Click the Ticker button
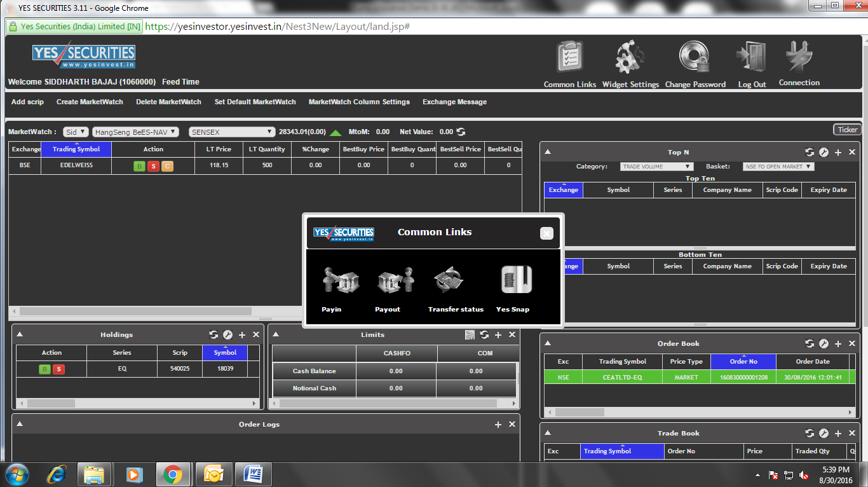This screenshot has height=487, width=868. pos(847,130)
